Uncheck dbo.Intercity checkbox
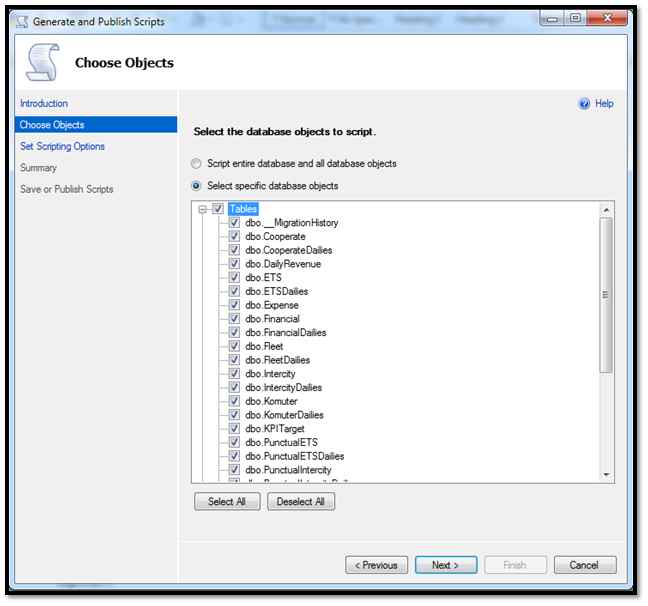Viewport: 648px width, 606px height. 234,373
